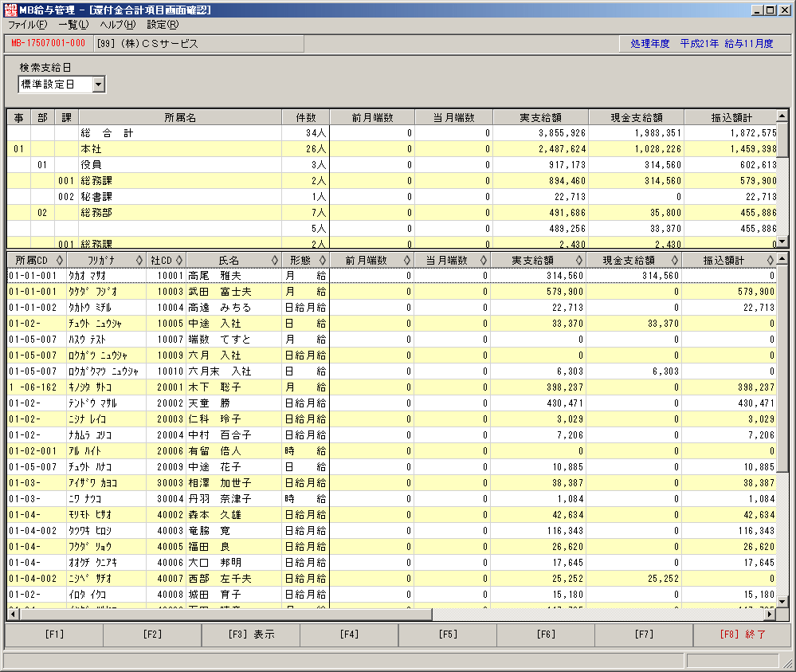Open the 検索支給日 dropdown arrow

click(99, 84)
